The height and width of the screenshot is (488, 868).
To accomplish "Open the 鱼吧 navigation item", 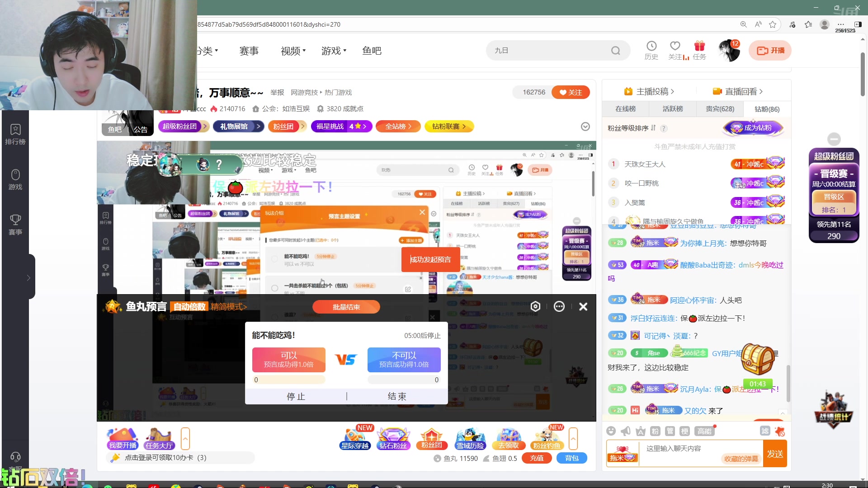I will pos(372,51).
